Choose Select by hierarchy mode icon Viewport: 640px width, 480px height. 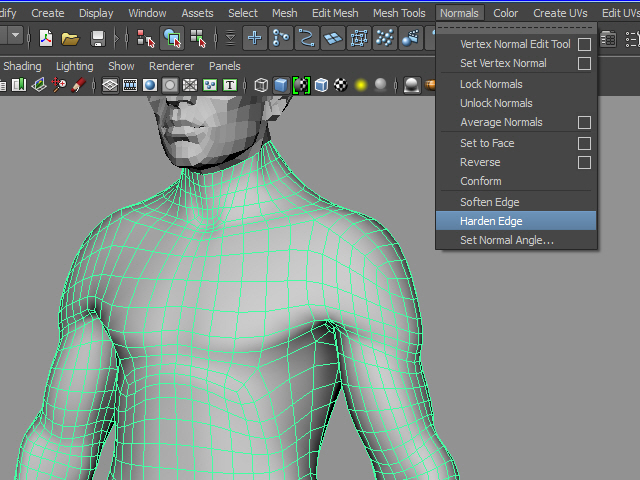click(x=146, y=39)
